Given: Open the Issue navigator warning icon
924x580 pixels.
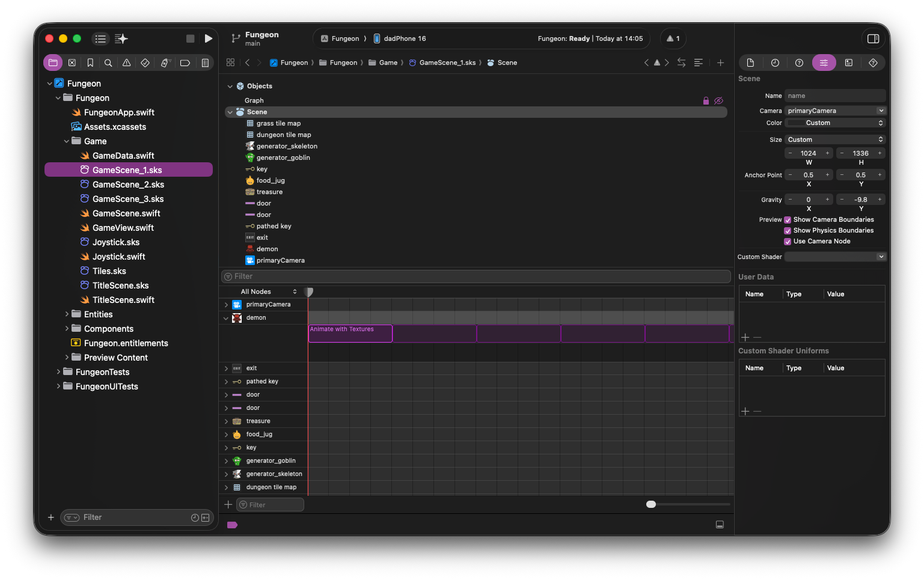Looking at the screenshot, I should tap(126, 63).
